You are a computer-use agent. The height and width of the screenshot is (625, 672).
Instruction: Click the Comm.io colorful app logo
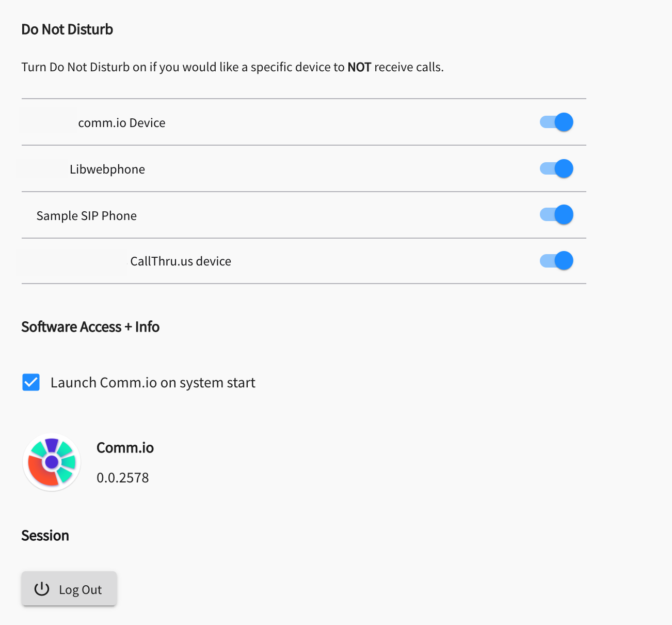(52, 462)
